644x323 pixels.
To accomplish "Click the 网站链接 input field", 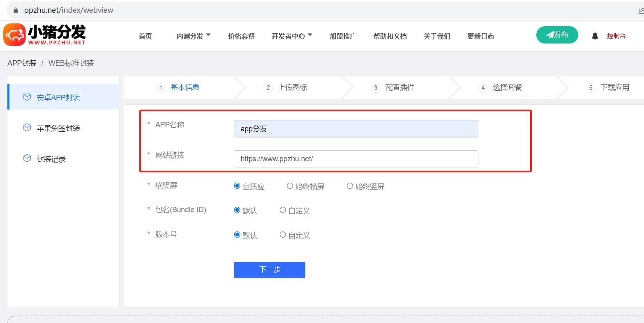I will pos(355,159).
